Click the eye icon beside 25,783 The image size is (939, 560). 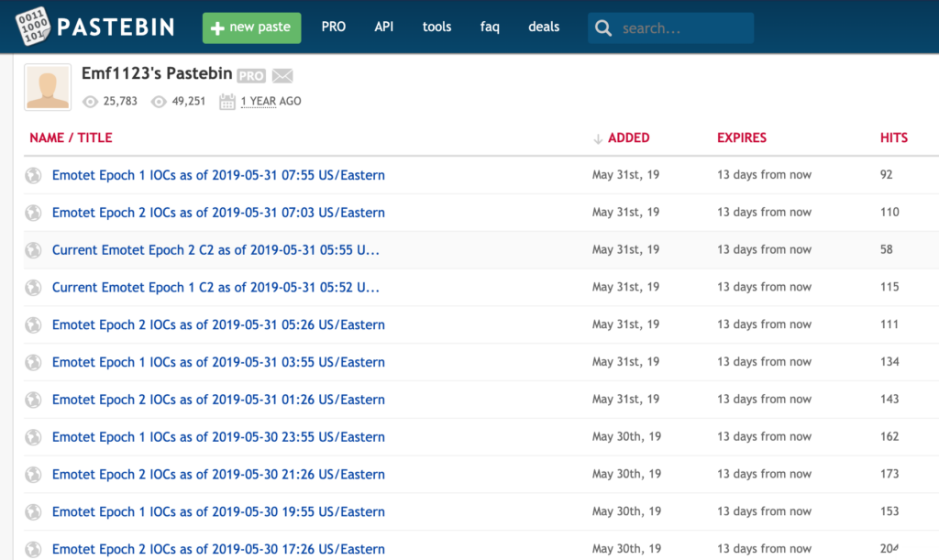click(x=90, y=102)
